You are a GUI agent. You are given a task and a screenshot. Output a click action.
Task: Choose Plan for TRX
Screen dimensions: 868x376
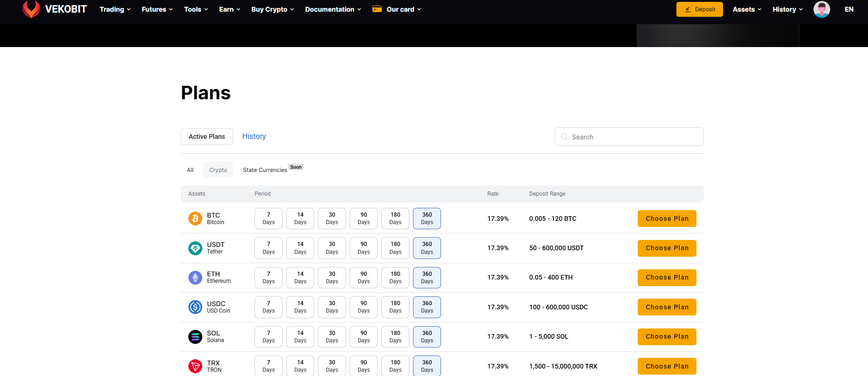tap(667, 366)
